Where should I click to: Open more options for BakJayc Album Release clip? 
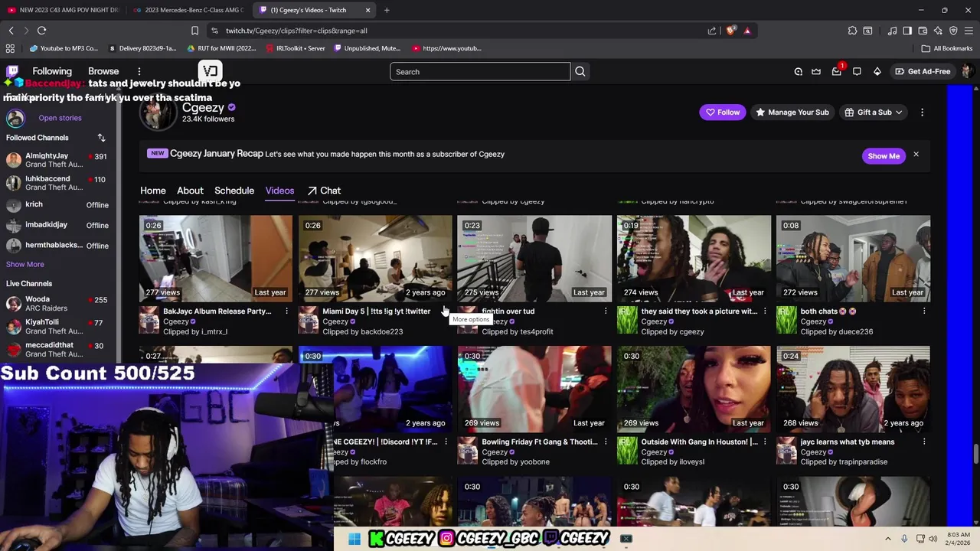pos(286,311)
